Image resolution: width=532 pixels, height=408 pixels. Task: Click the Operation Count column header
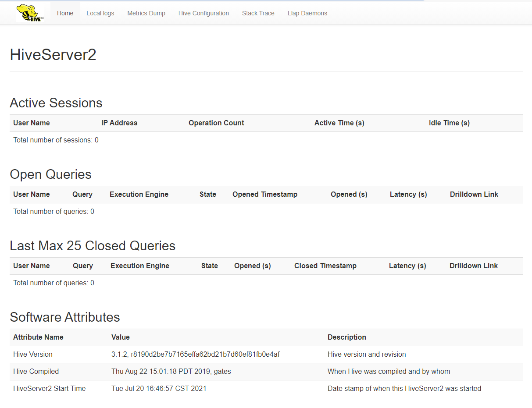216,123
